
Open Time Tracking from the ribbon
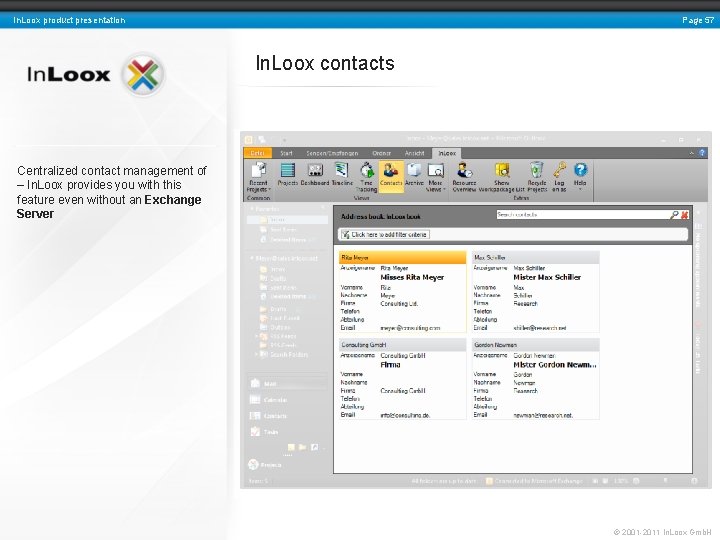point(366,177)
